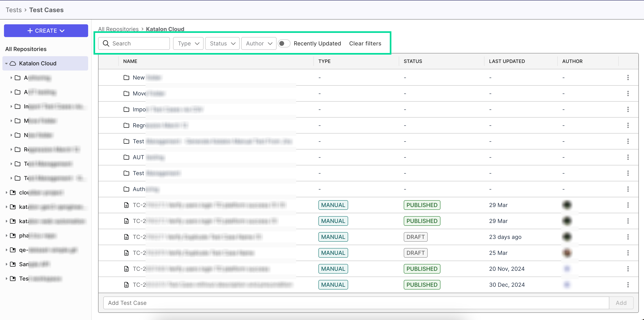Click the folder icon of the 'AUT' row
Viewport: 644px width, 320px height.
pyautogui.click(x=126, y=157)
